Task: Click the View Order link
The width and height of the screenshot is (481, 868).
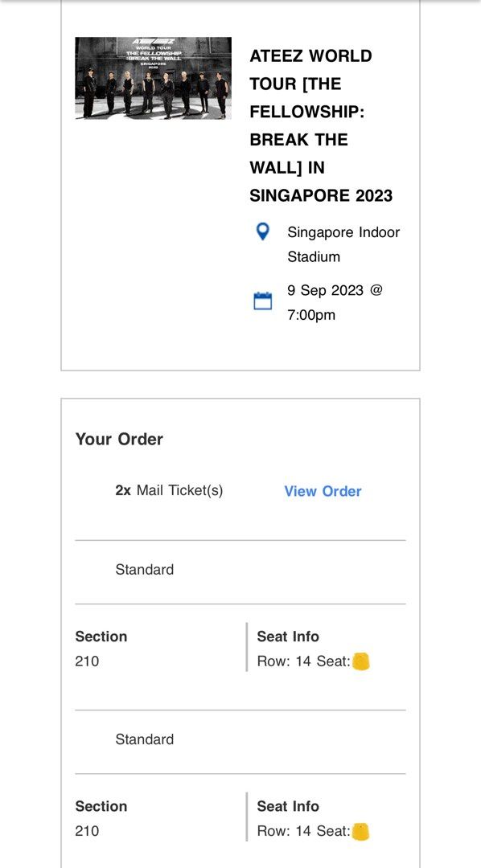Action: tap(321, 491)
